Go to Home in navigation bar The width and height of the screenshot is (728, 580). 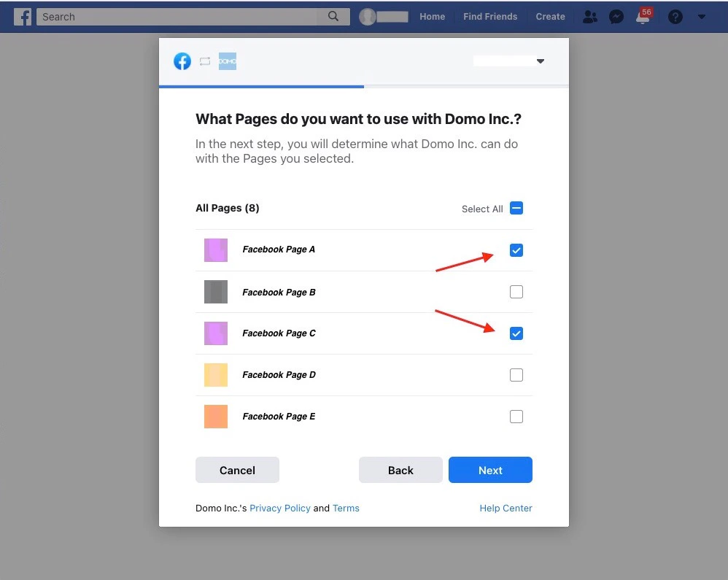[433, 17]
